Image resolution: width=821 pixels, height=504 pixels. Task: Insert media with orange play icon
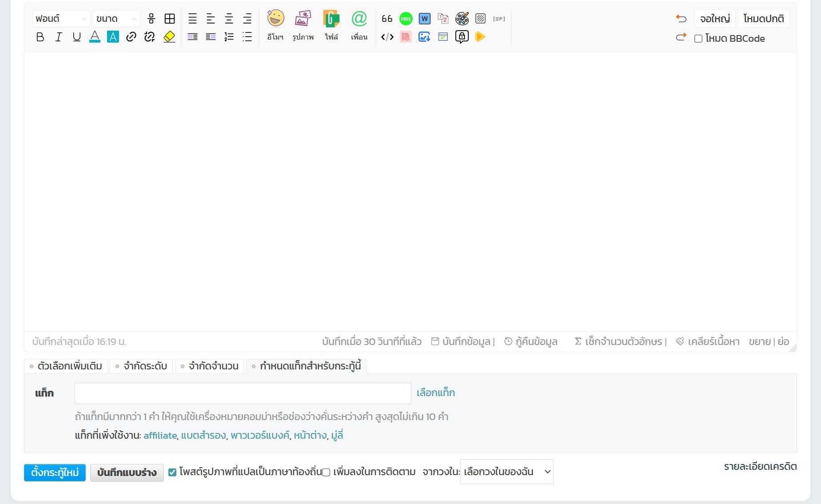point(480,37)
